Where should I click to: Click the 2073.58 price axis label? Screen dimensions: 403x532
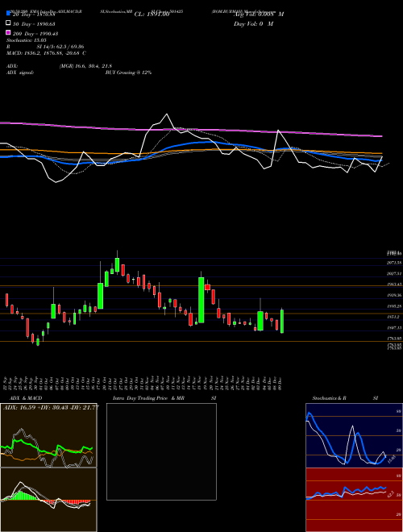click(x=394, y=263)
